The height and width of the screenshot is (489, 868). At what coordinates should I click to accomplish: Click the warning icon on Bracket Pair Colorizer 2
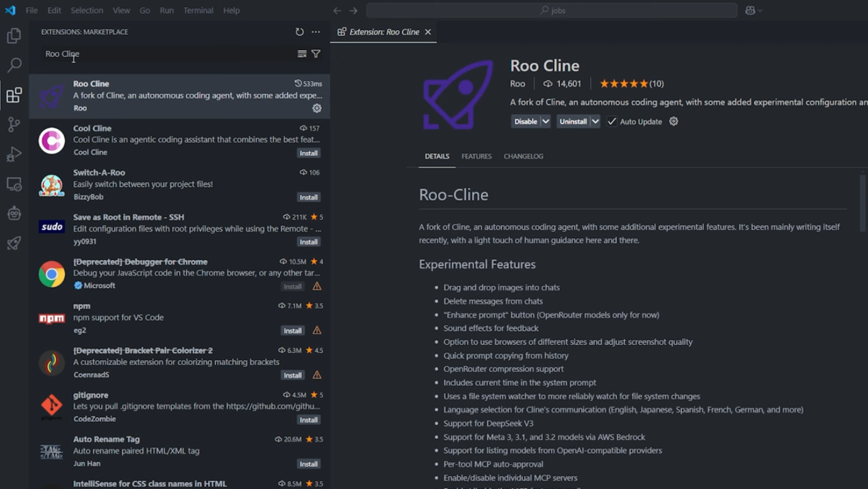(317, 375)
